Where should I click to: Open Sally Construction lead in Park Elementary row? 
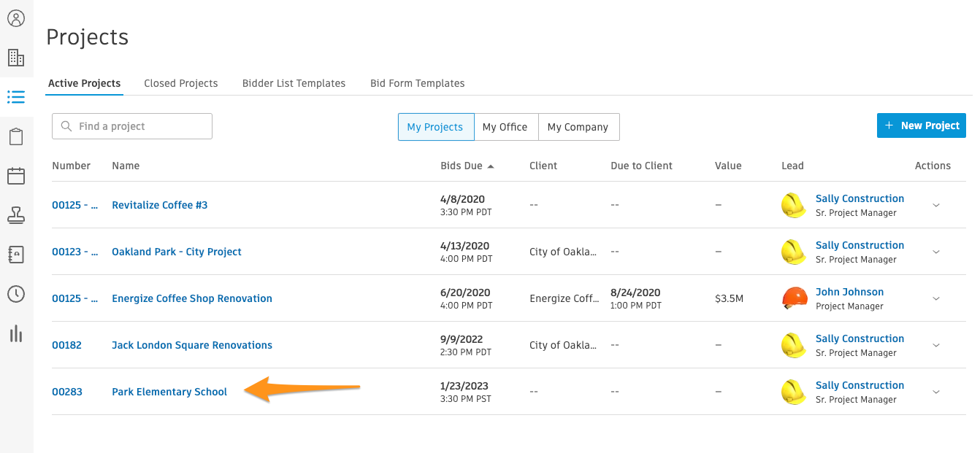pyautogui.click(x=860, y=385)
